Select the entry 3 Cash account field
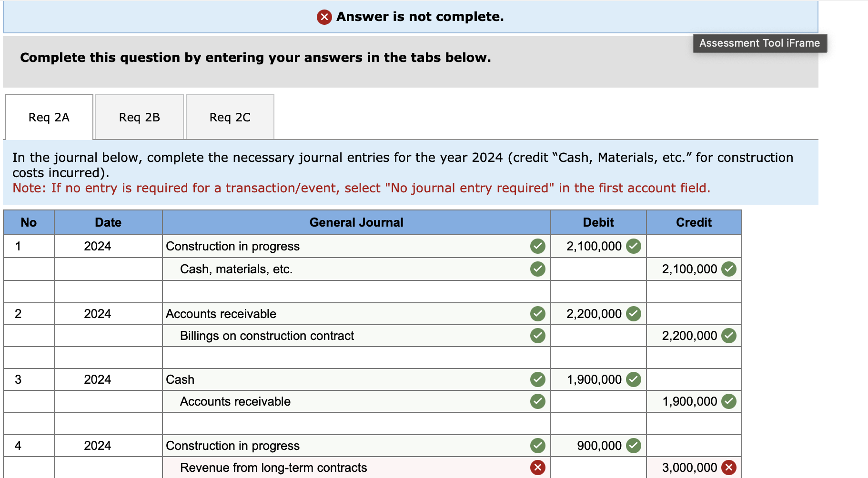The height and width of the screenshot is (478, 868). [356, 379]
